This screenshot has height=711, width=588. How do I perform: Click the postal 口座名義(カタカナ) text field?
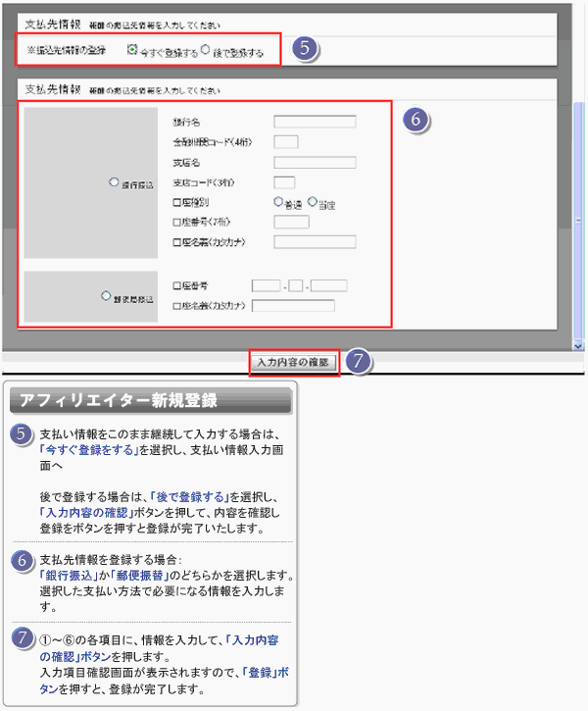pyautogui.click(x=293, y=306)
